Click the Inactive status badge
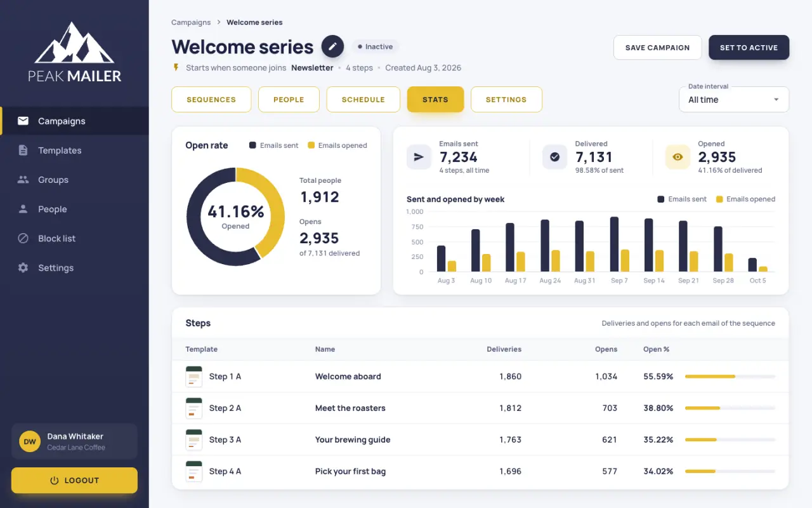 [375, 46]
